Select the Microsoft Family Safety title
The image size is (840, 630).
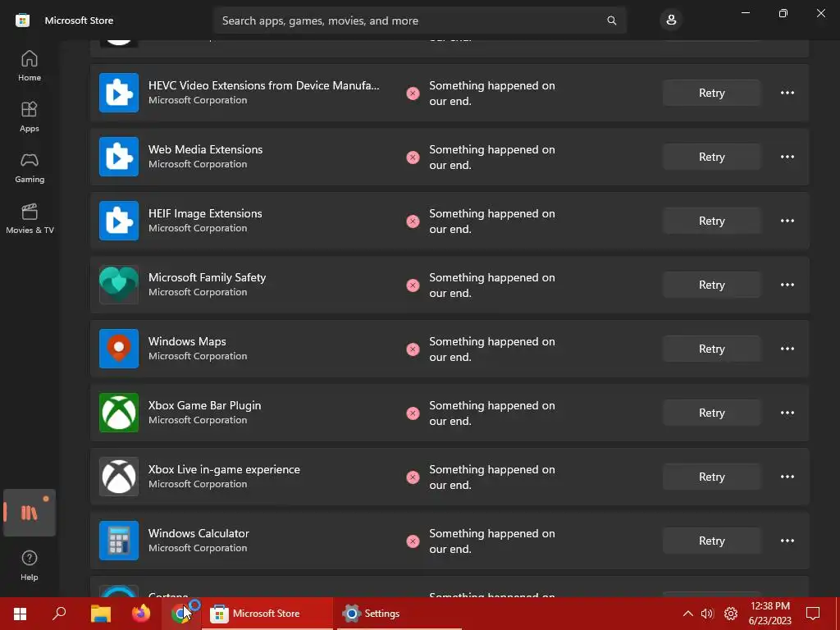point(207,277)
